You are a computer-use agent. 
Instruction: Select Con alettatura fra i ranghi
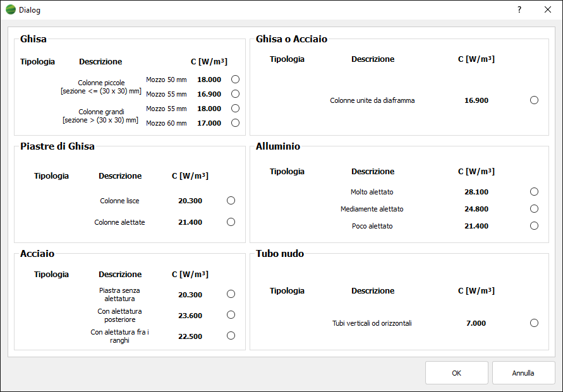[x=231, y=336]
